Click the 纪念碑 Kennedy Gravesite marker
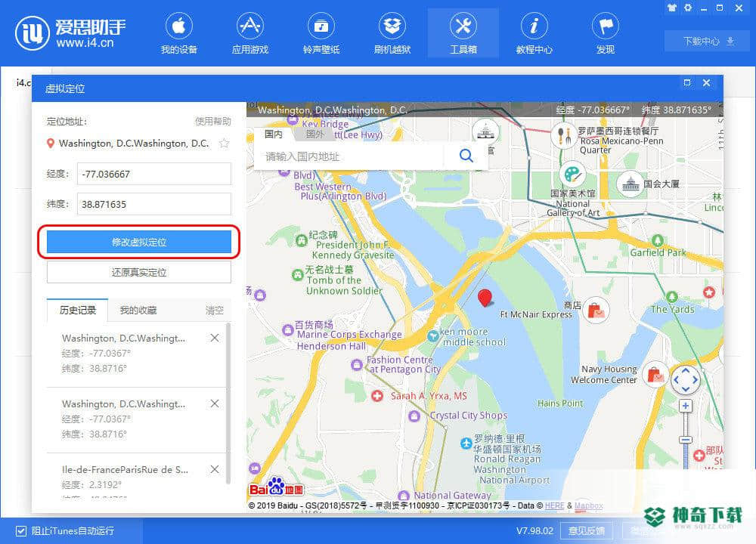 point(302,240)
